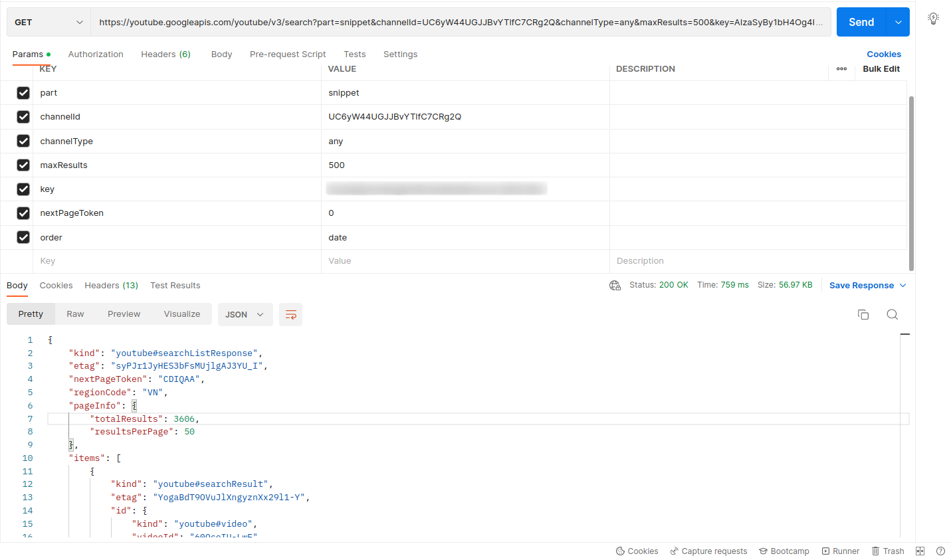Click the wrap lines icon
951x560 pixels.
pyautogui.click(x=291, y=315)
